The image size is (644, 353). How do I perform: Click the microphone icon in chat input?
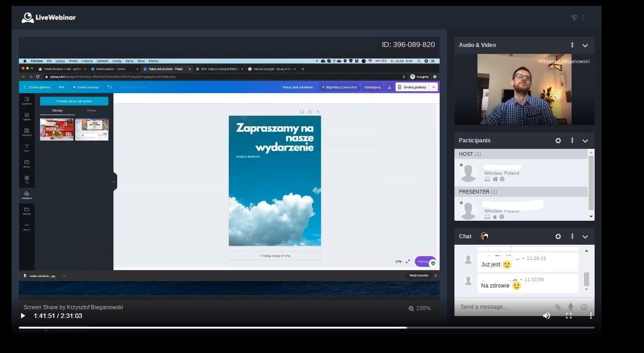click(x=571, y=307)
